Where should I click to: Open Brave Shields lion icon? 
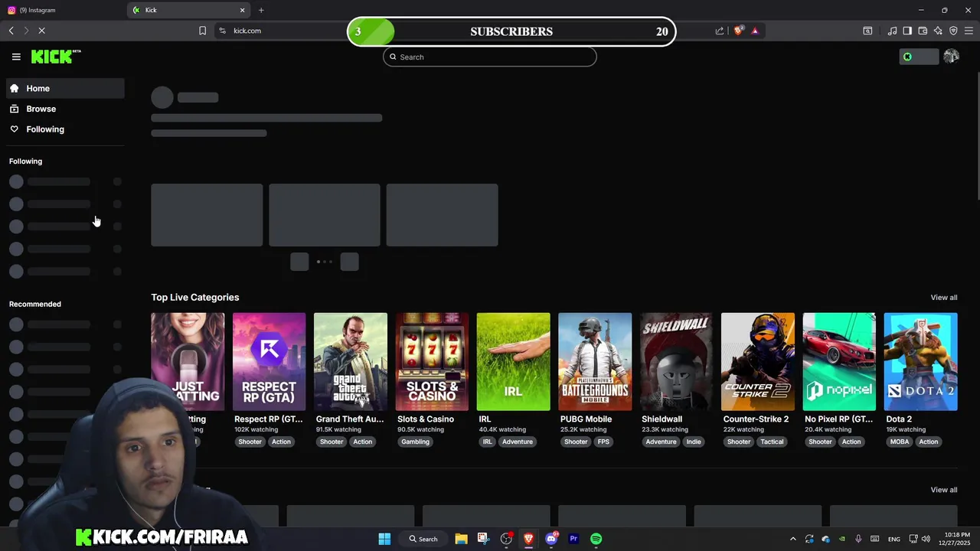coord(738,31)
